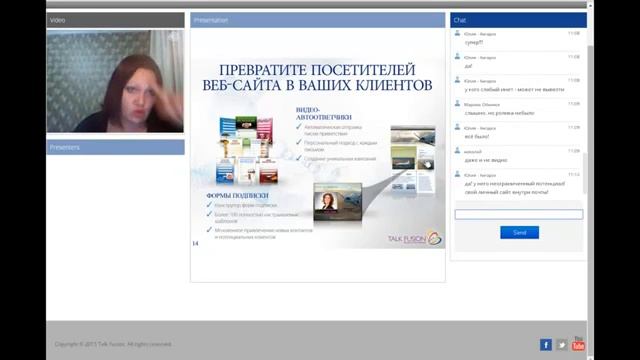Click the chat message 'супер!!!'
Image resolution: width=640 pixels, height=360 pixels.
(x=474, y=42)
